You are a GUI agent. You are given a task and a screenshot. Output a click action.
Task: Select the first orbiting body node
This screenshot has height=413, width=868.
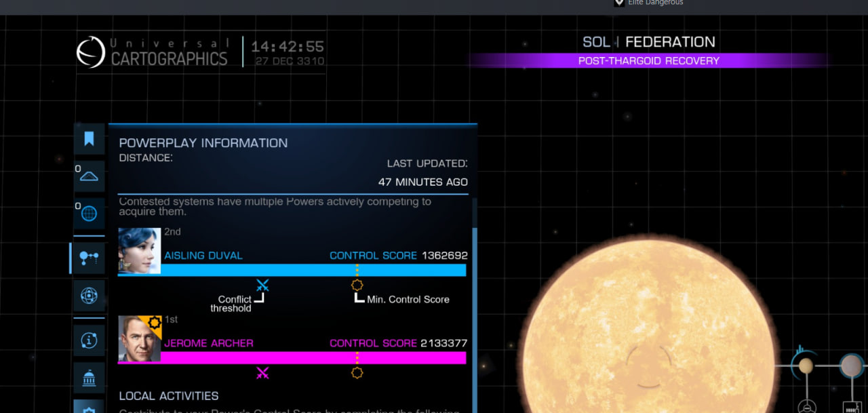tap(806, 366)
